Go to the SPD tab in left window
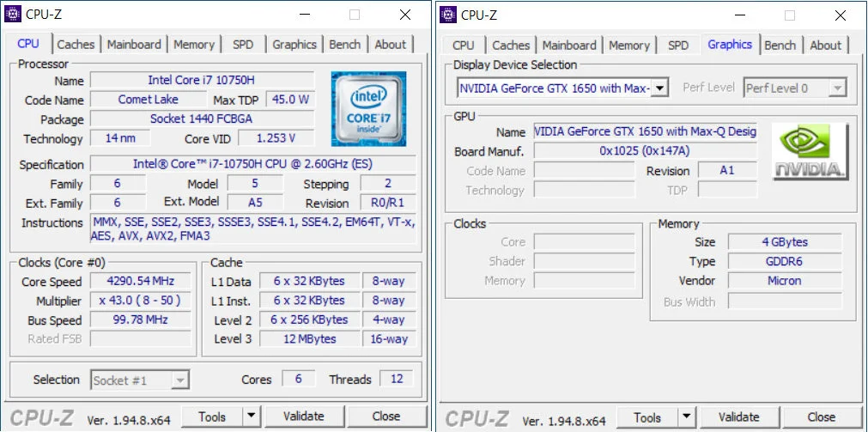Screen dimensions: 868x432 pos(243,45)
